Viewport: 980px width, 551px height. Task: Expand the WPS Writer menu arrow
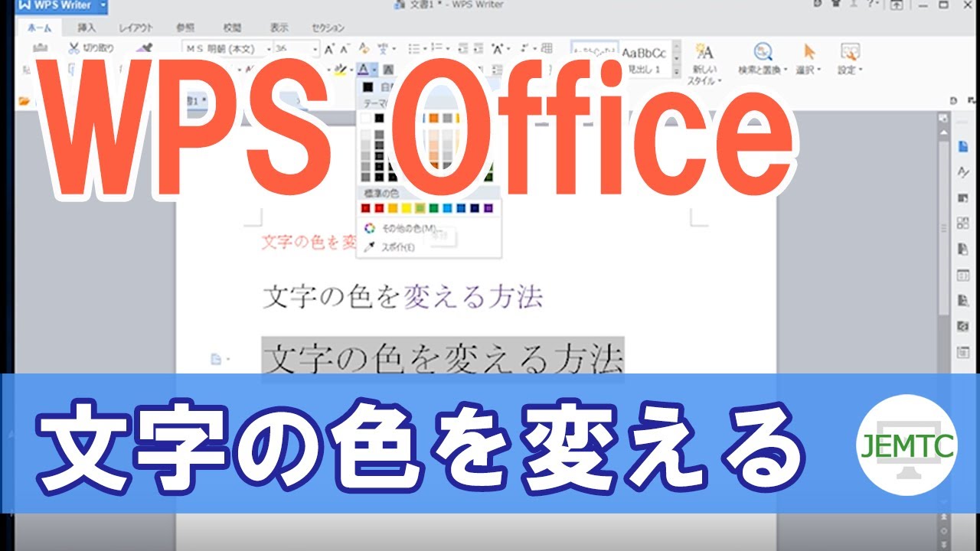coord(103,6)
